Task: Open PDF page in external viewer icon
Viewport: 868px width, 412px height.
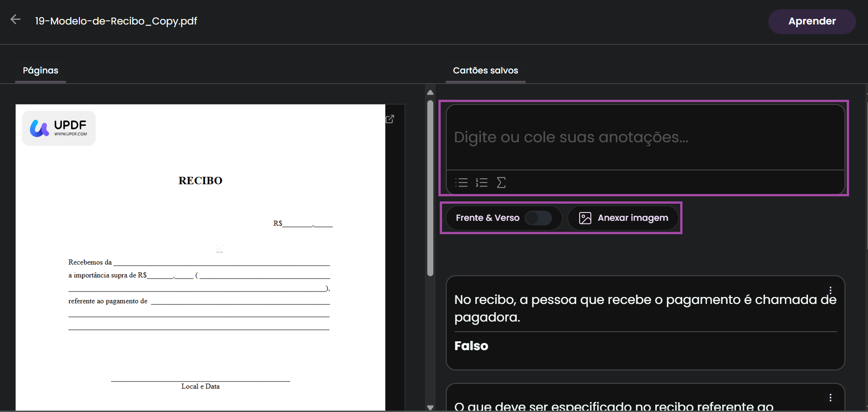Action: (390, 119)
